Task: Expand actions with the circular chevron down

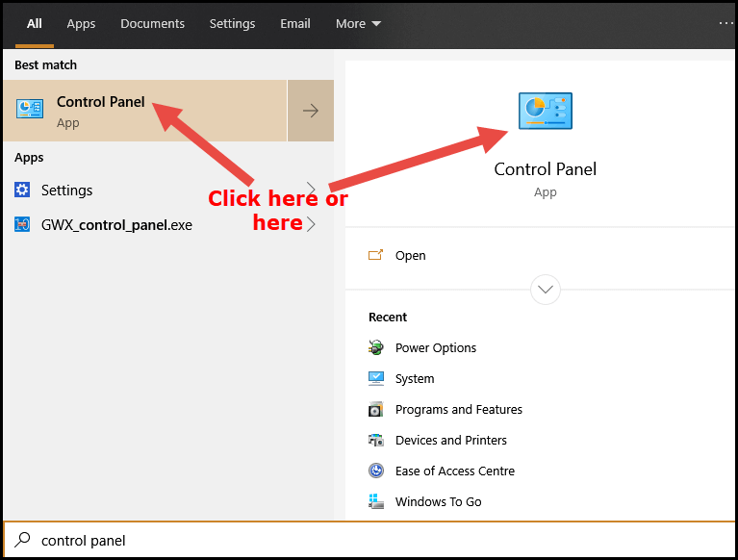Action: (545, 290)
